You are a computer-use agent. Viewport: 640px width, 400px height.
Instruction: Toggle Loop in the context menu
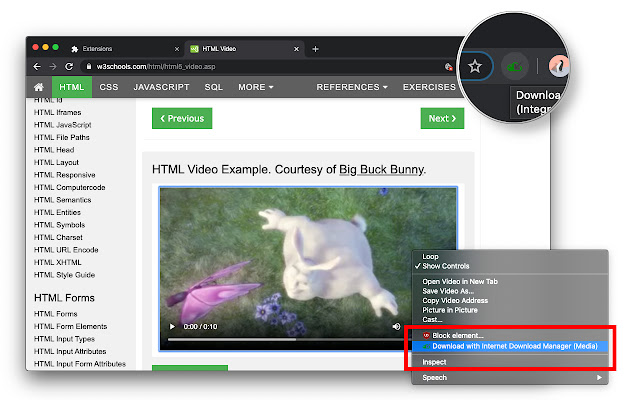tap(431, 256)
